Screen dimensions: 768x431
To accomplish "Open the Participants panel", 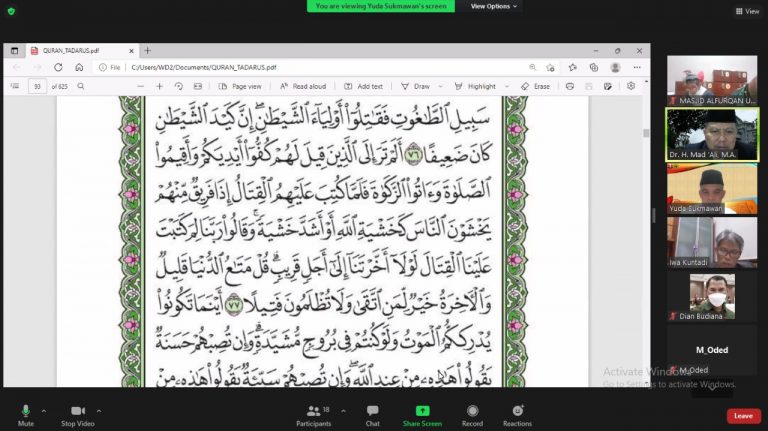I will [313, 416].
